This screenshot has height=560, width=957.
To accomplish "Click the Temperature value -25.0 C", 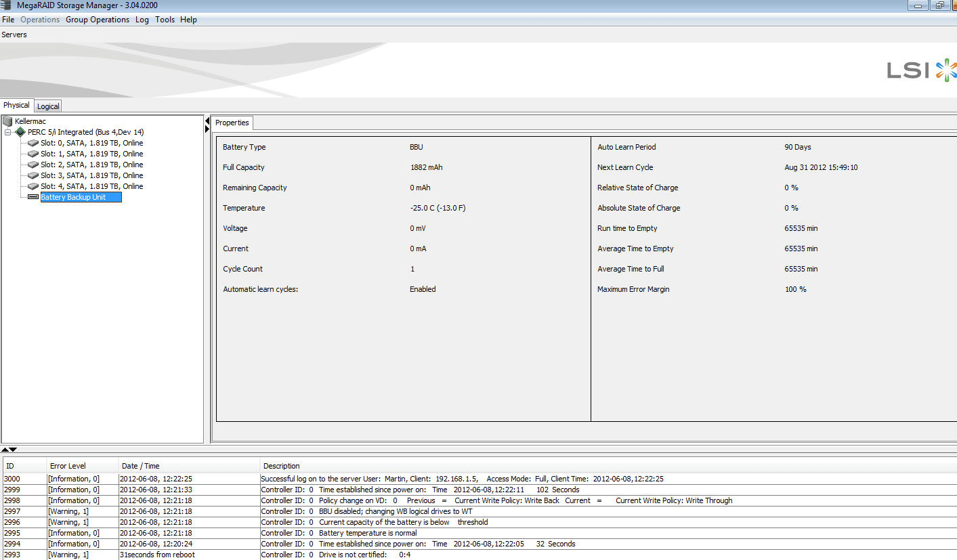I will [438, 208].
